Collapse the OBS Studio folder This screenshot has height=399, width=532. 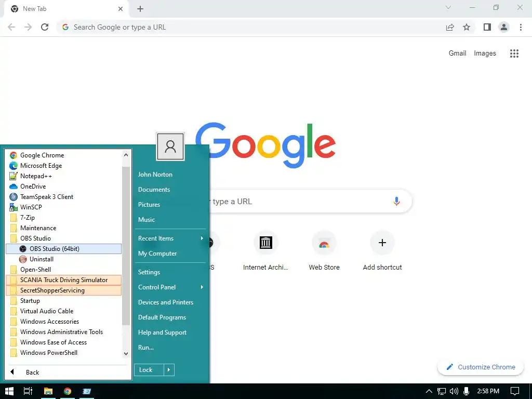tap(63, 238)
